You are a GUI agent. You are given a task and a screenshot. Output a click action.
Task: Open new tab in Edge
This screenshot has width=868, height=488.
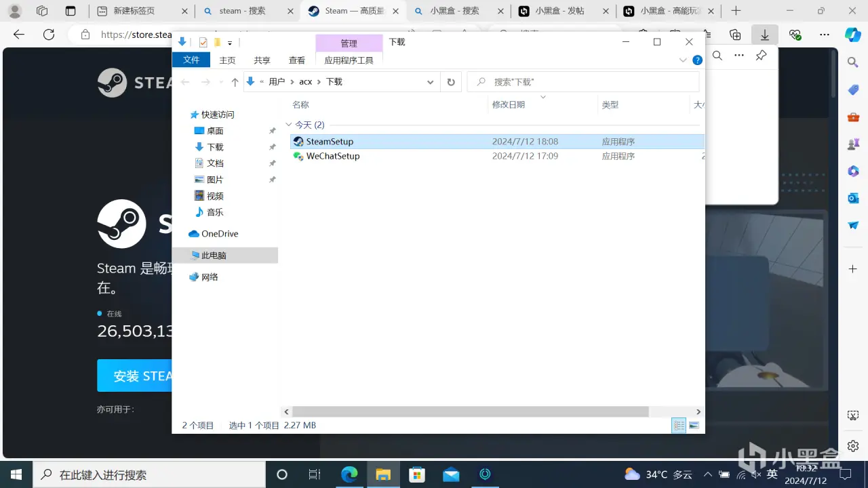736,11
